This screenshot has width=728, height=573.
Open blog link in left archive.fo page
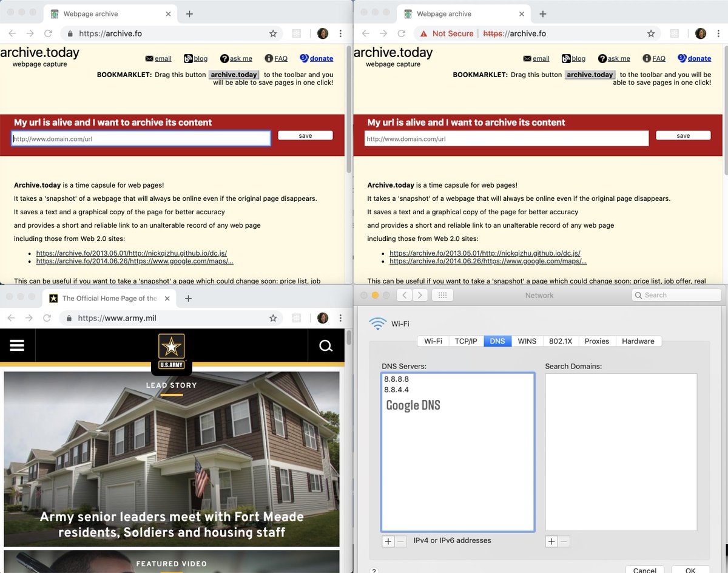coord(195,58)
